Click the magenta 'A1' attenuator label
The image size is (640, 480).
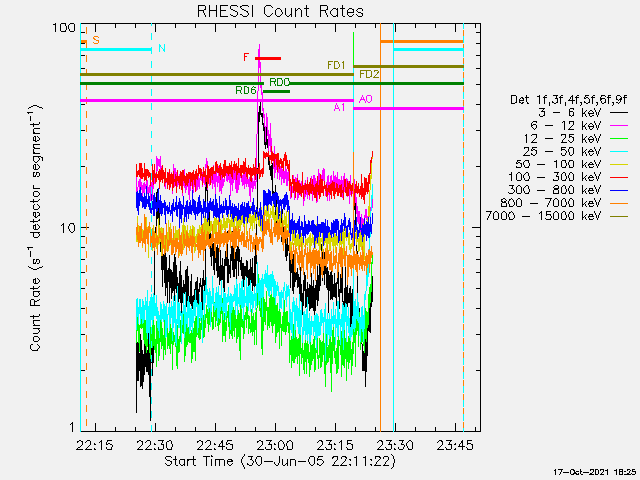pyautogui.click(x=340, y=107)
